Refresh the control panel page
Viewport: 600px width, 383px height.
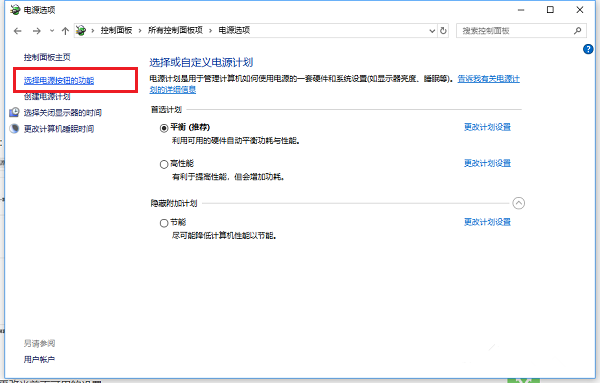443,31
